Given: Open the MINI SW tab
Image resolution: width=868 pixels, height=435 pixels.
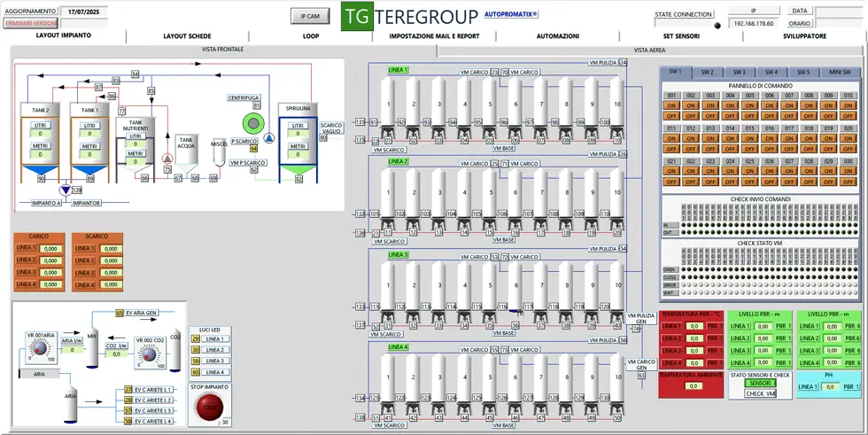Looking at the screenshot, I should tap(836, 72).
